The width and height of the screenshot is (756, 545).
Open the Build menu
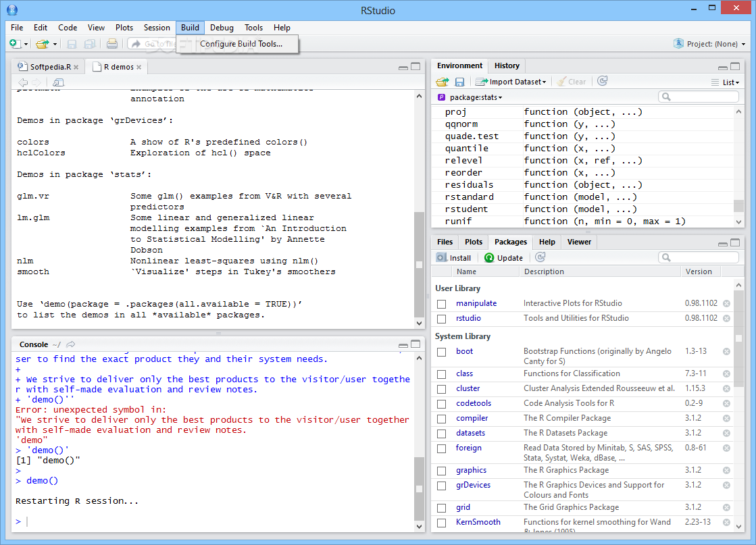click(190, 28)
